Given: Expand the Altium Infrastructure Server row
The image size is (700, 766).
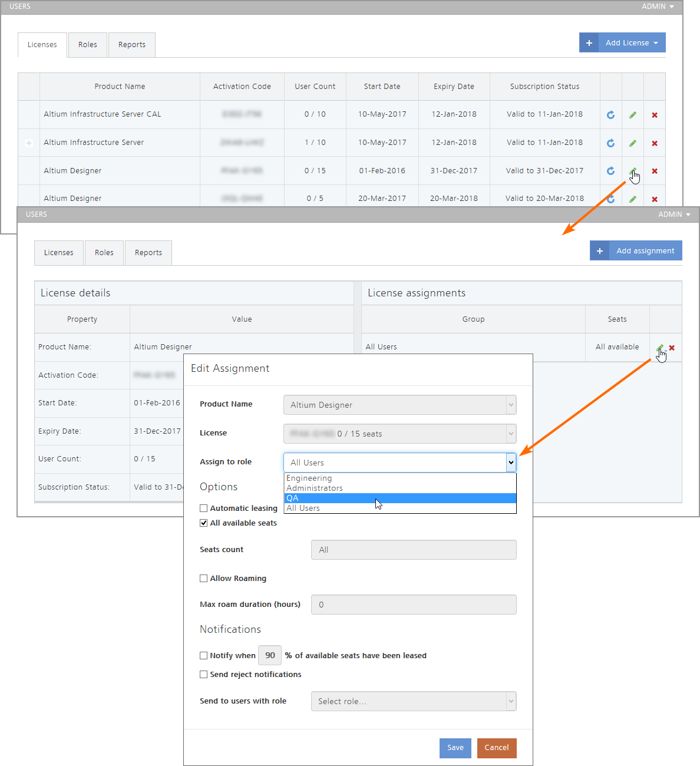Looking at the screenshot, I should pyautogui.click(x=29, y=143).
